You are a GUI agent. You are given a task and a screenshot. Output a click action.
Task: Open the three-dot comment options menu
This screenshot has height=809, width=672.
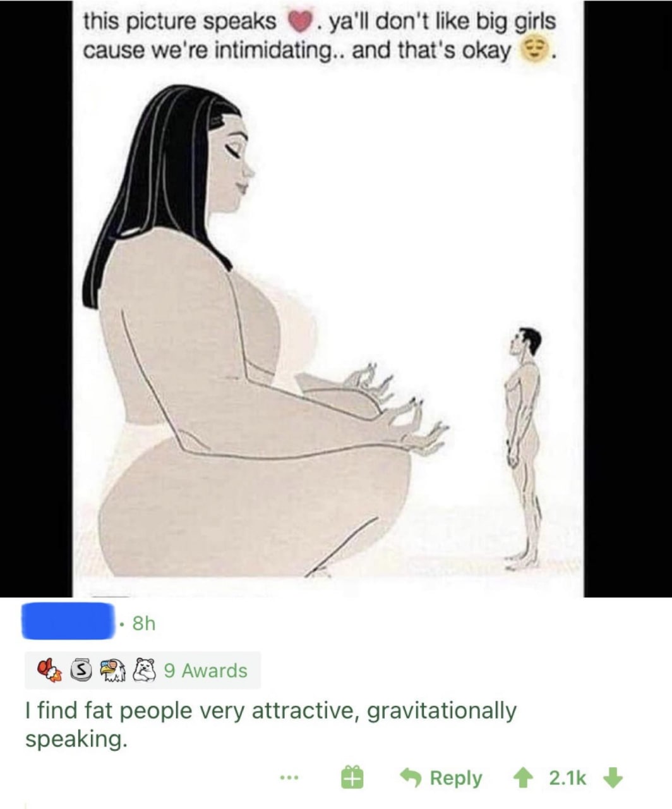click(x=289, y=778)
